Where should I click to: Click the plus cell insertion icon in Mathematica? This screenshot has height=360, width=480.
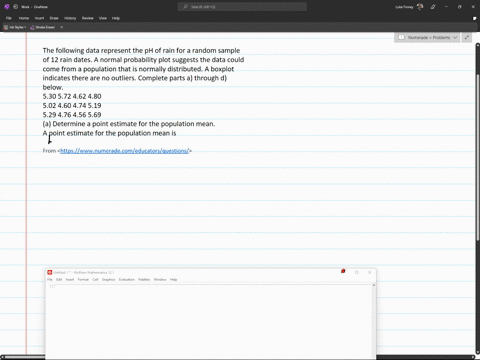coord(52,286)
